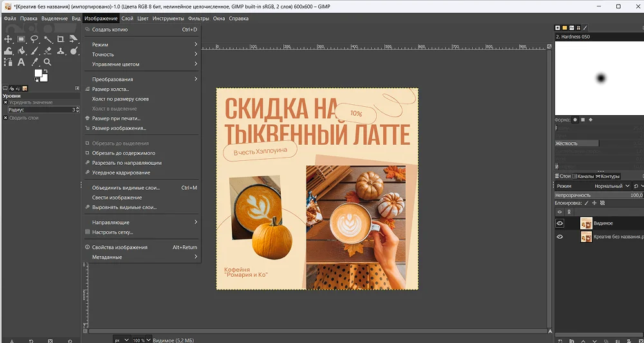Viewport: 644px width, 343px height.
Task: Toggle lock alpha channel icon
Action: [x=602, y=203]
